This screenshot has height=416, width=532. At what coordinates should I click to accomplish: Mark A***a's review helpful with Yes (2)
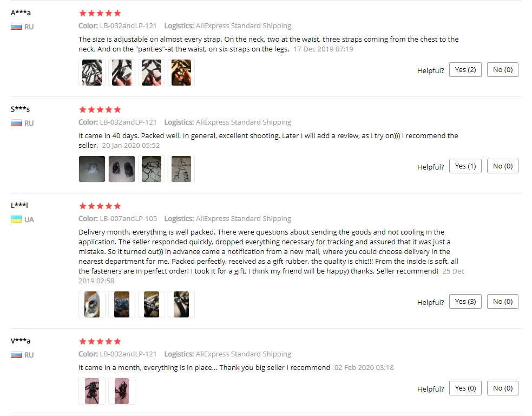465,70
